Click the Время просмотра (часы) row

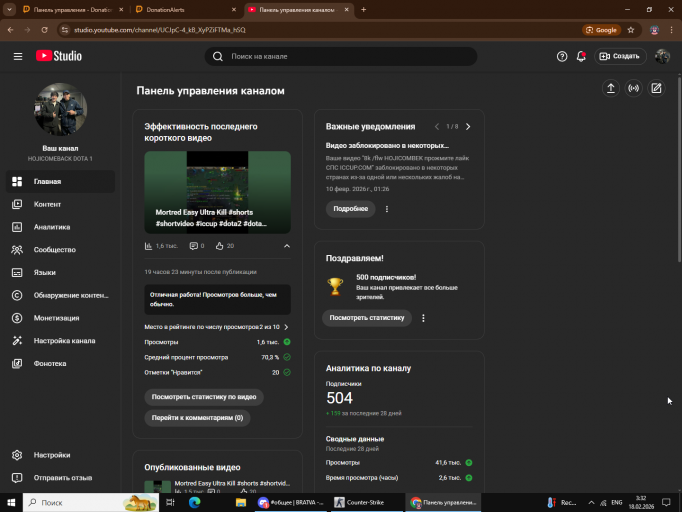[399, 478]
